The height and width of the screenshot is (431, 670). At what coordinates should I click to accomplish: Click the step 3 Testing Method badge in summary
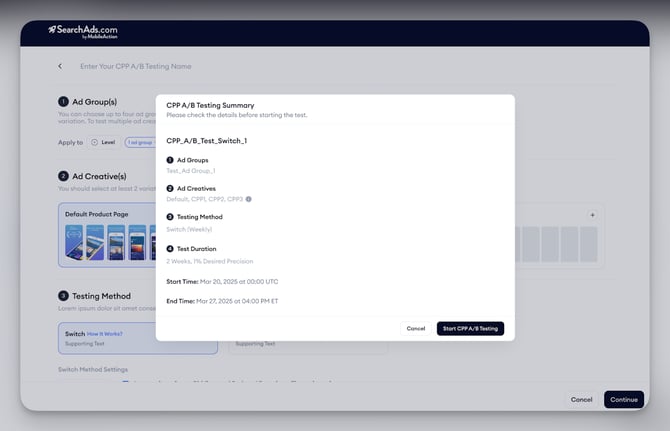(170, 217)
